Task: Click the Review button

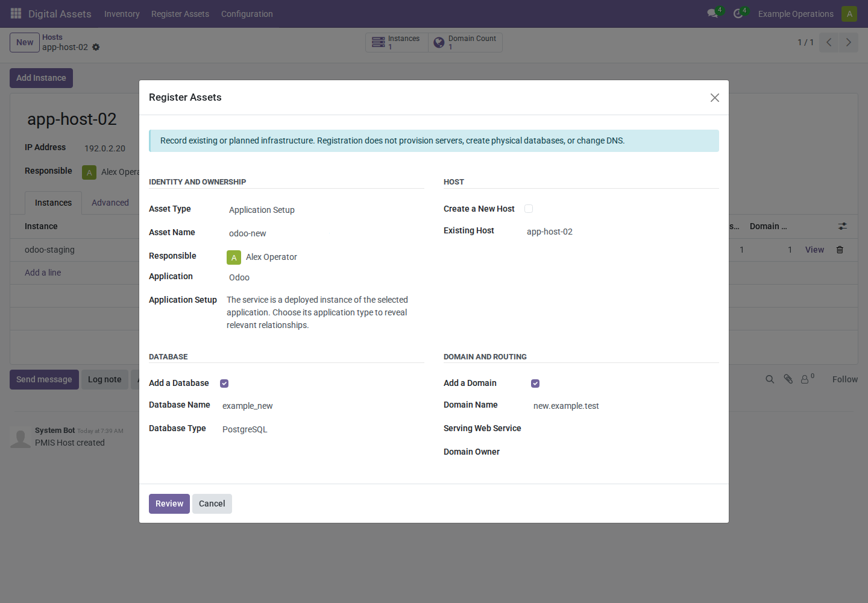Action: (x=169, y=504)
